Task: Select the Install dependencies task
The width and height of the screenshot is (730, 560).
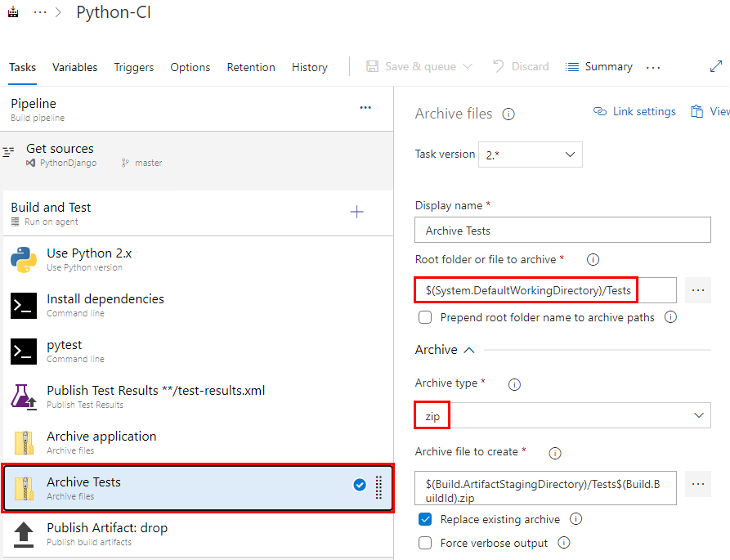Action: 198,306
